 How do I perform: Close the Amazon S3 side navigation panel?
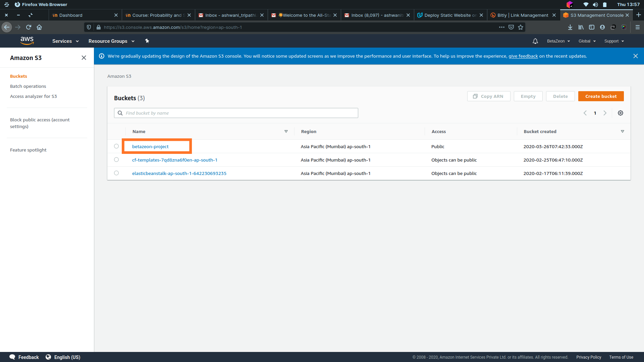click(84, 58)
